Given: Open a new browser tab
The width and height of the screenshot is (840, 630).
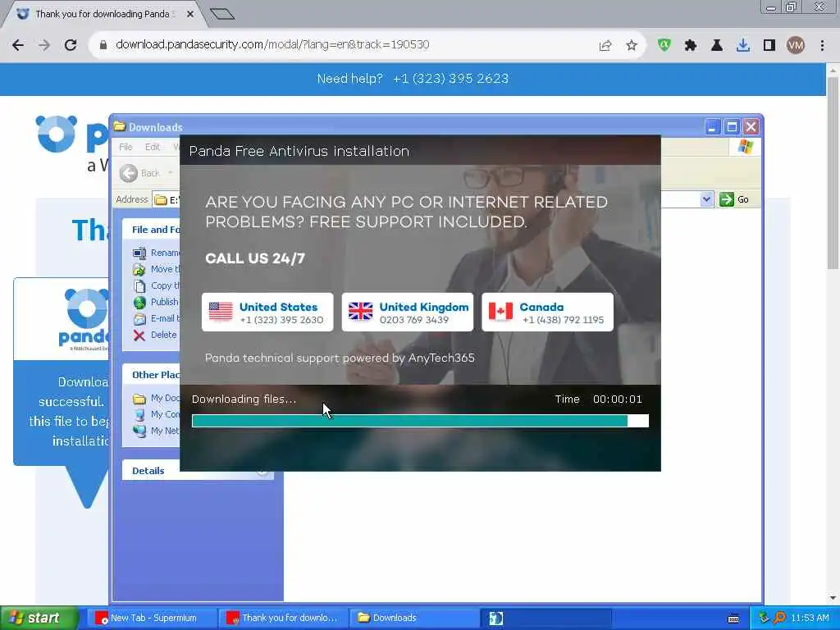Looking at the screenshot, I should point(222,14).
